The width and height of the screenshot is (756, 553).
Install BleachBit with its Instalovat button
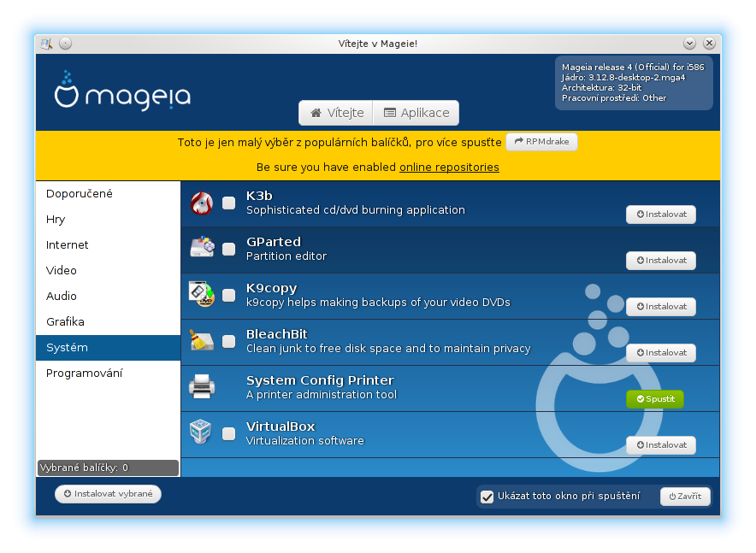coord(660,353)
